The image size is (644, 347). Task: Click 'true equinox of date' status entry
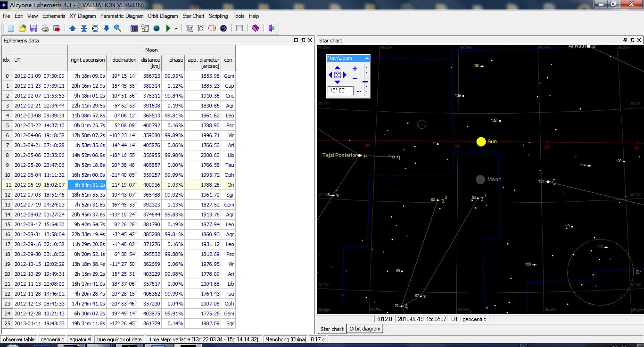119,339
